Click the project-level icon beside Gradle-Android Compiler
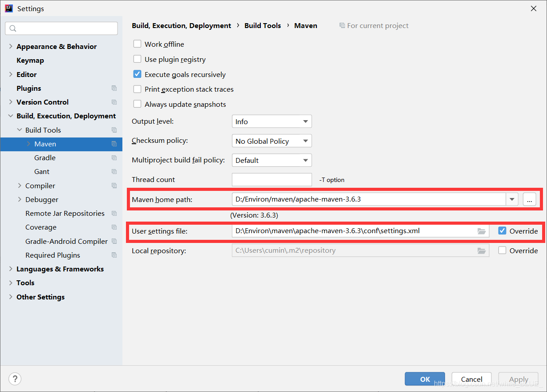The image size is (547, 392). [114, 241]
